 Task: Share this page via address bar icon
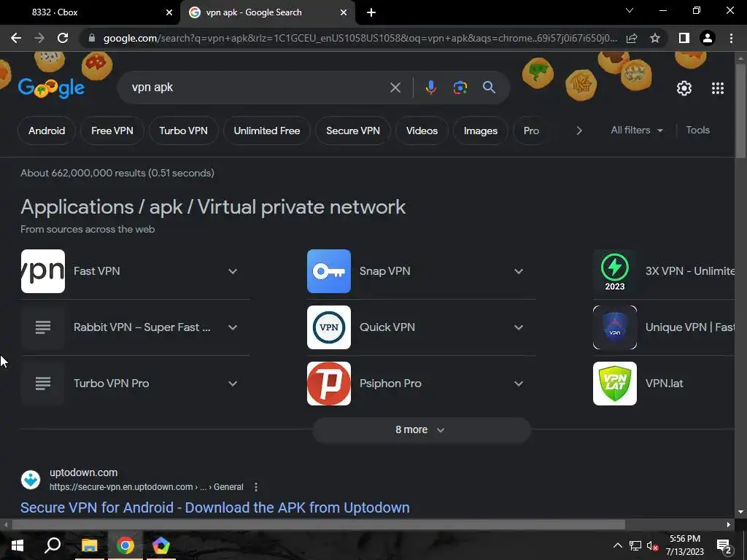point(632,38)
